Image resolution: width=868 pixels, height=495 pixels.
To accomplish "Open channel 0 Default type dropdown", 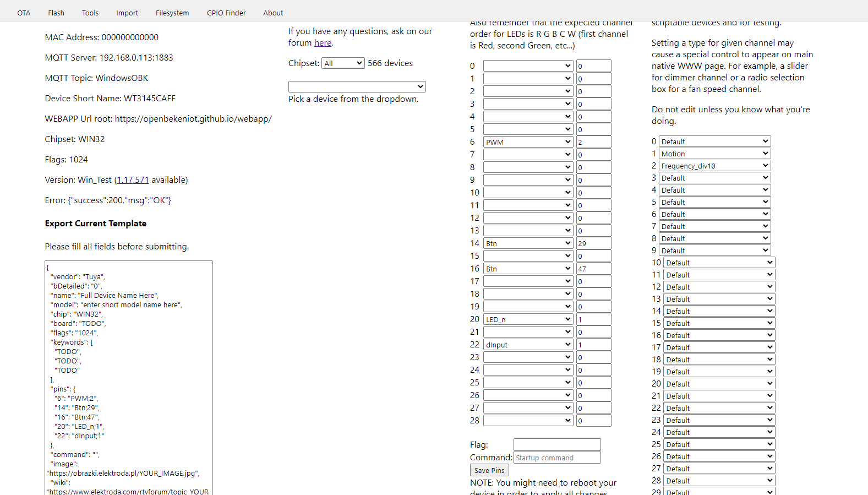I will click(714, 142).
